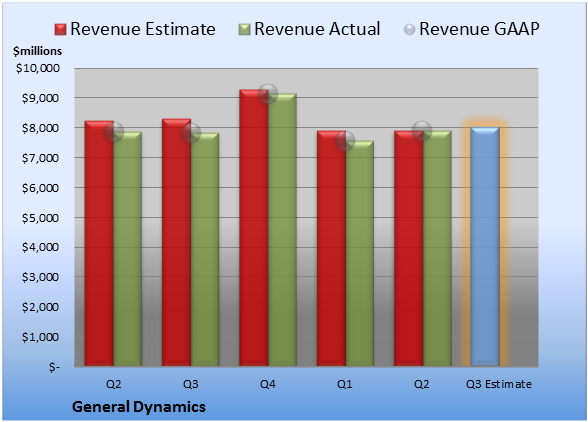Screen dimensions: 588x422
Task: Click the 'General Dynamics' chart title
Action: [139, 407]
